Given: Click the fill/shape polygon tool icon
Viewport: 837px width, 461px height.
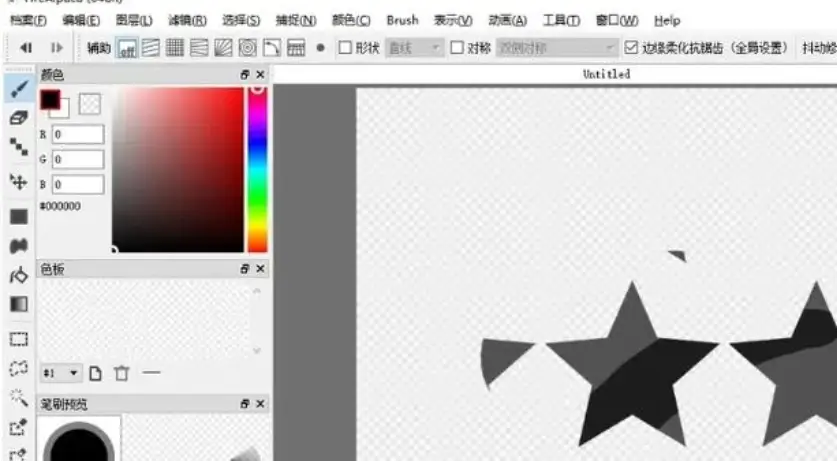Looking at the screenshot, I should pyautogui.click(x=19, y=246).
